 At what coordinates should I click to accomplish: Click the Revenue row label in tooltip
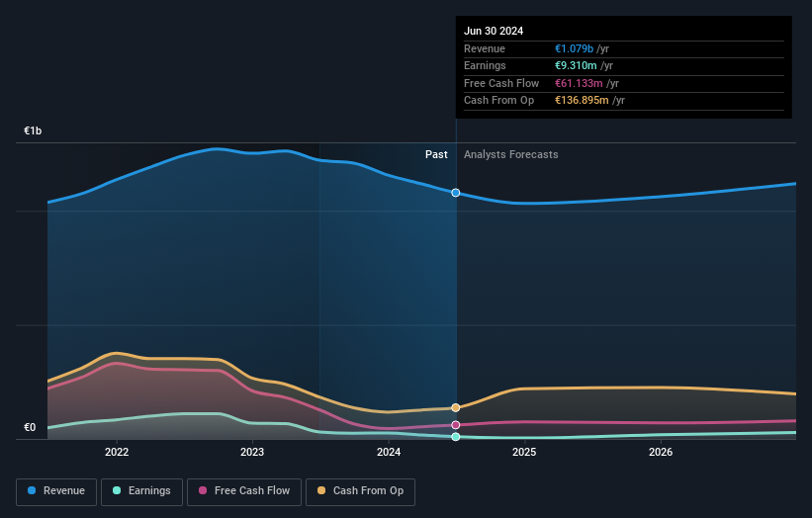[x=485, y=48]
